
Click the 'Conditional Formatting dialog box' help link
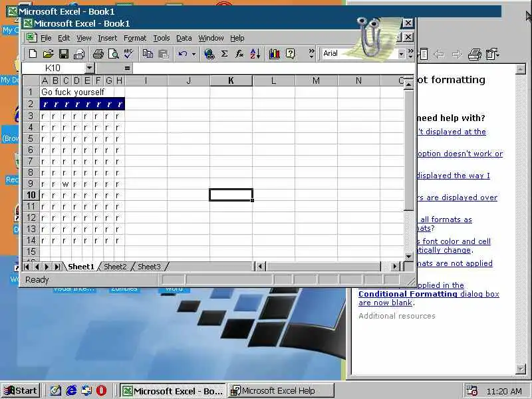(428, 294)
